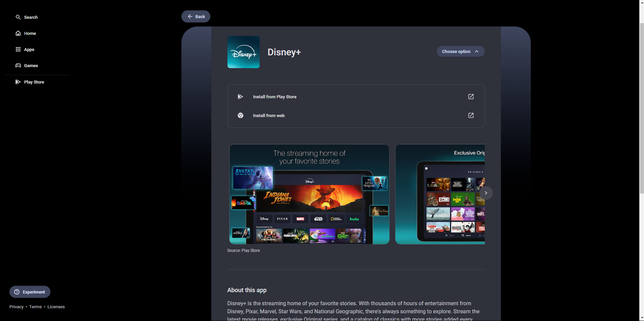Click the About this app heading
644x321 pixels.
(247, 290)
